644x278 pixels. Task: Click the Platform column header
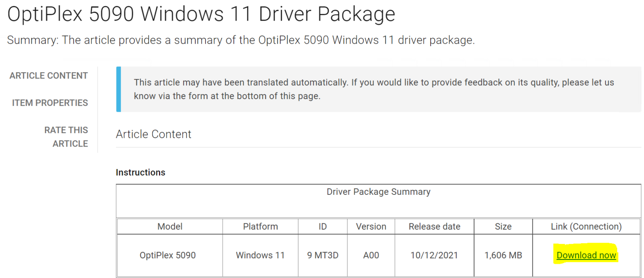click(x=260, y=226)
